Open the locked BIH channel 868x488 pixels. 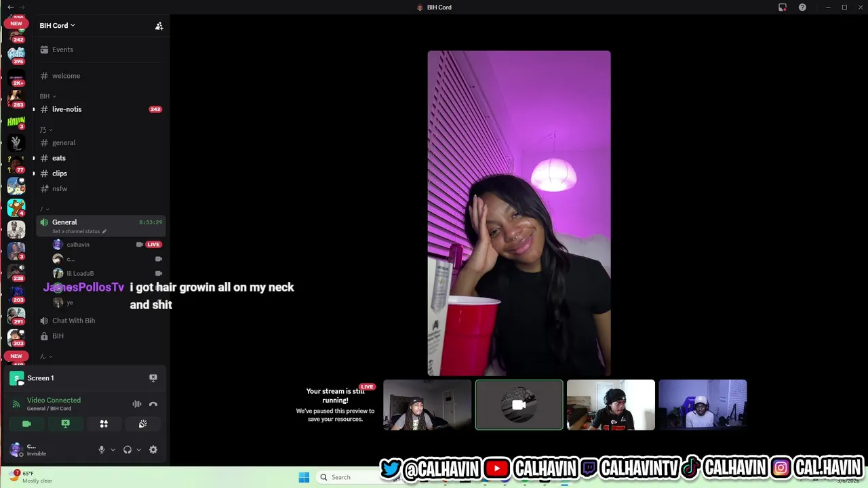(x=100, y=336)
